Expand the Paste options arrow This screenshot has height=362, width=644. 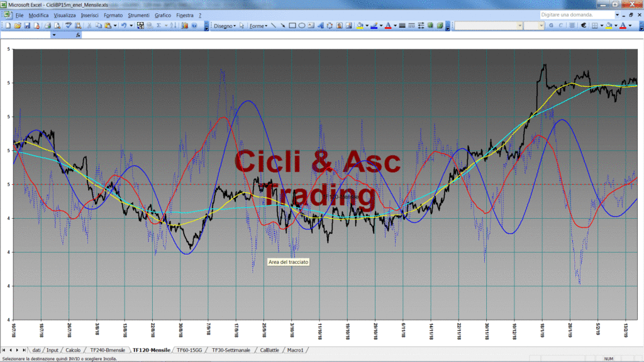[115, 25]
